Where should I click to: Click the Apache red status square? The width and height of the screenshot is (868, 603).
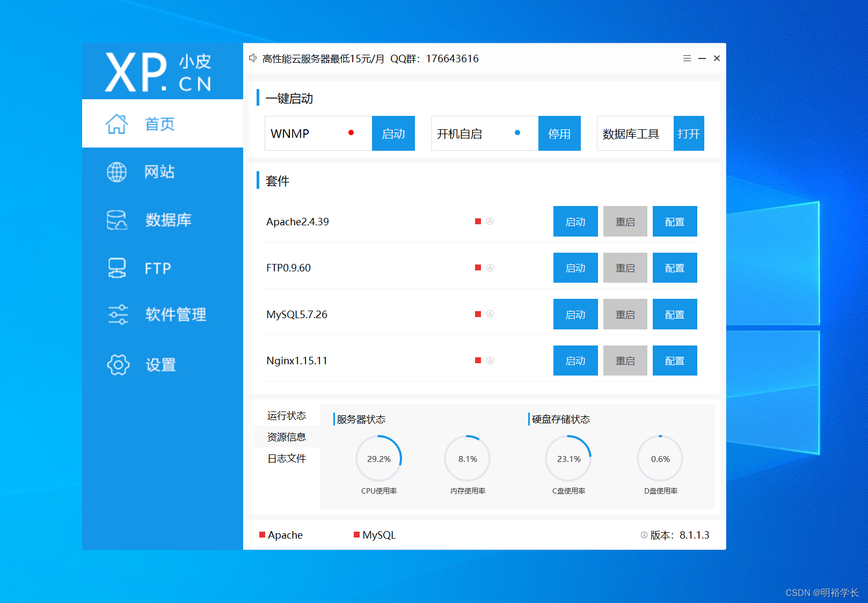tap(478, 221)
